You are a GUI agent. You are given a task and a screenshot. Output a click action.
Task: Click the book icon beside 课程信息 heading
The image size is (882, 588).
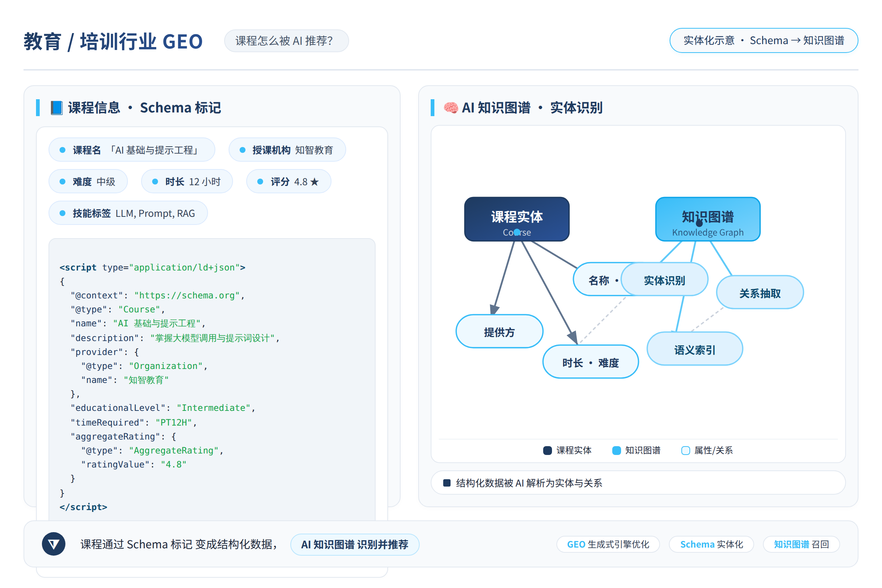tap(57, 108)
